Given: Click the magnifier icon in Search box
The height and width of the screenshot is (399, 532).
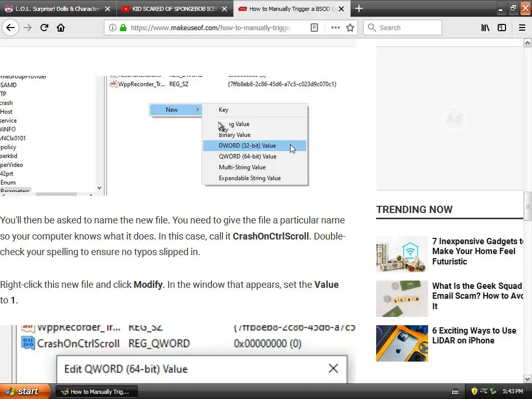Looking at the screenshot, I should tap(372, 28).
